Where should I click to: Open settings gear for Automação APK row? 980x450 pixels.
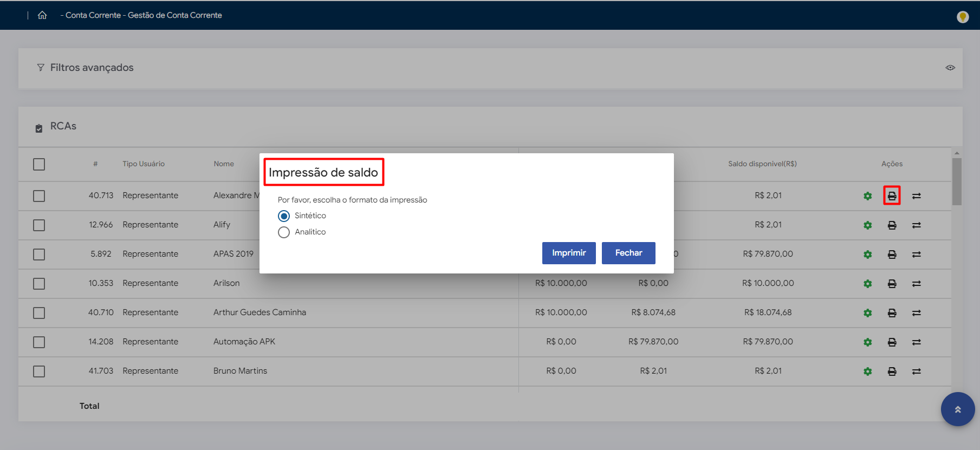(x=867, y=342)
